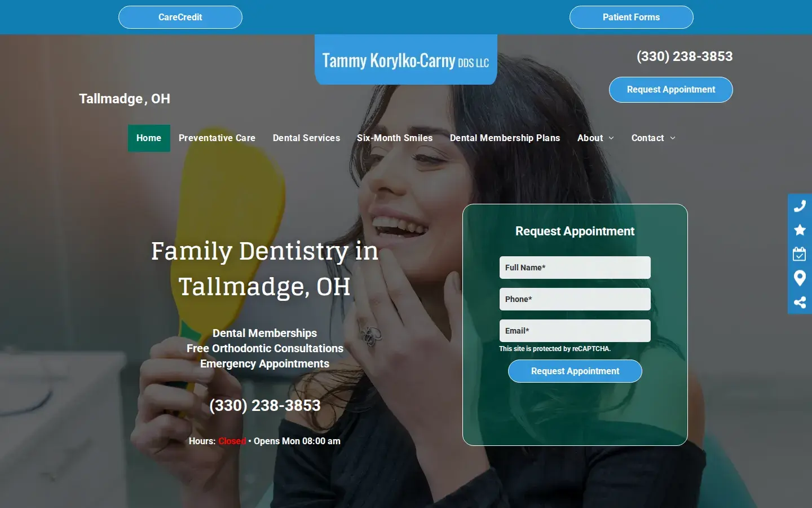Select Dental Membership Plans menu item
Viewport: 812px width, 508px height.
[x=505, y=138]
